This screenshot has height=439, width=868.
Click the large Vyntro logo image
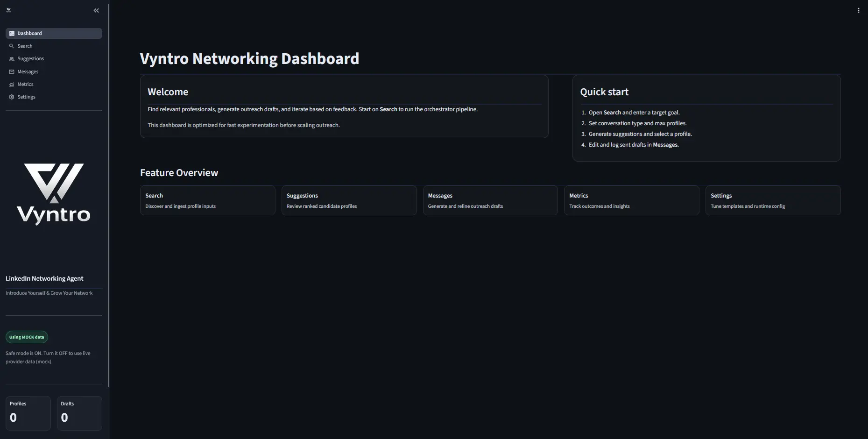click(x=54, y=194)
